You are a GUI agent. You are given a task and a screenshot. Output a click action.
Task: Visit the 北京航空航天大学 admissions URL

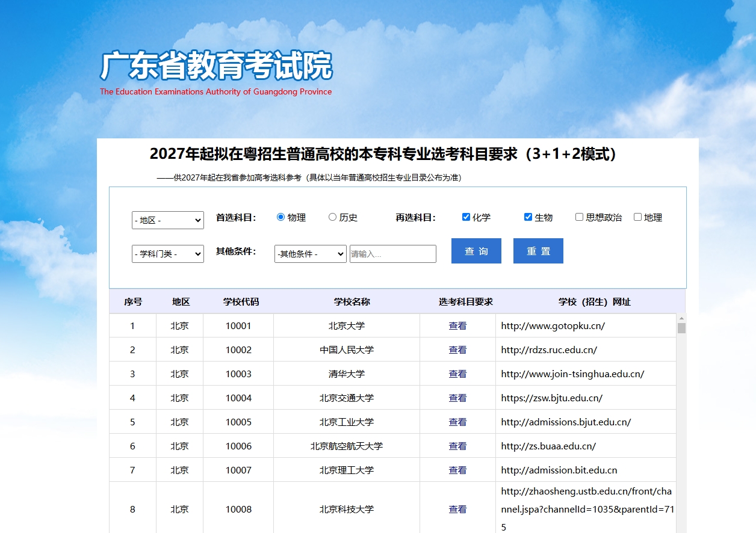click(x=541, y=446)
